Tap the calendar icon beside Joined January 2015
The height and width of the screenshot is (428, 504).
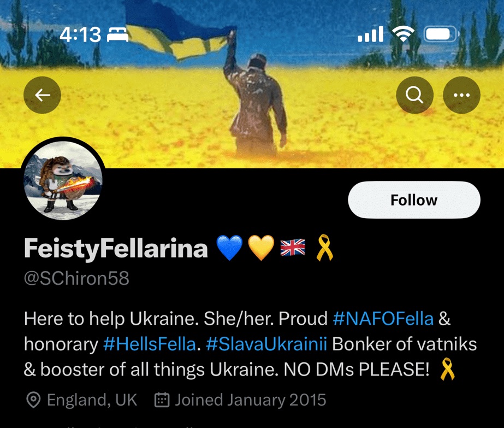[x=162, y=400]
